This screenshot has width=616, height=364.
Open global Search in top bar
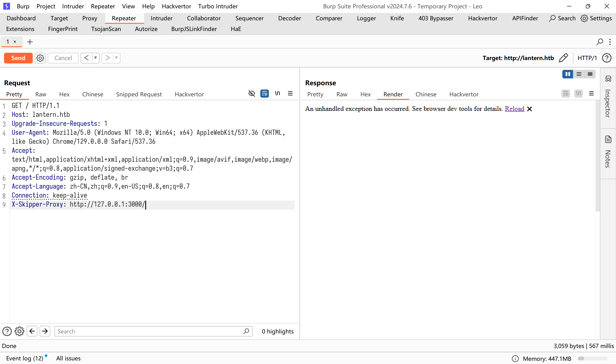562,18
